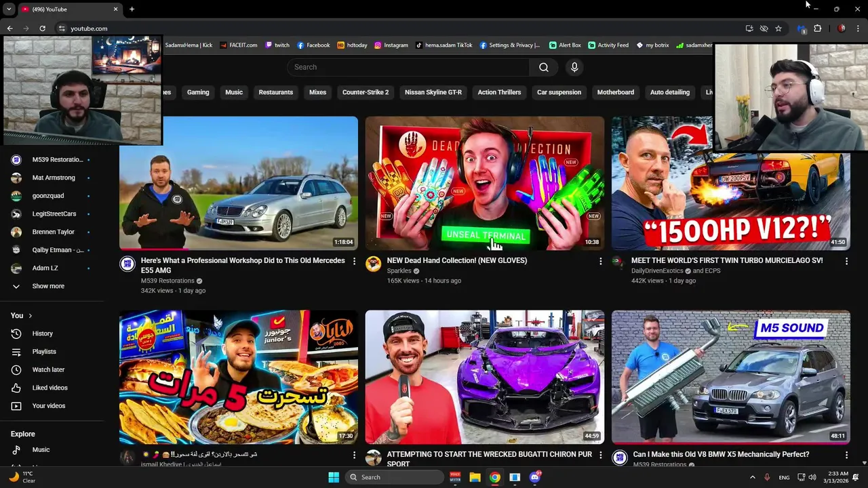Select the Car suspension chip

click(559, 92)
